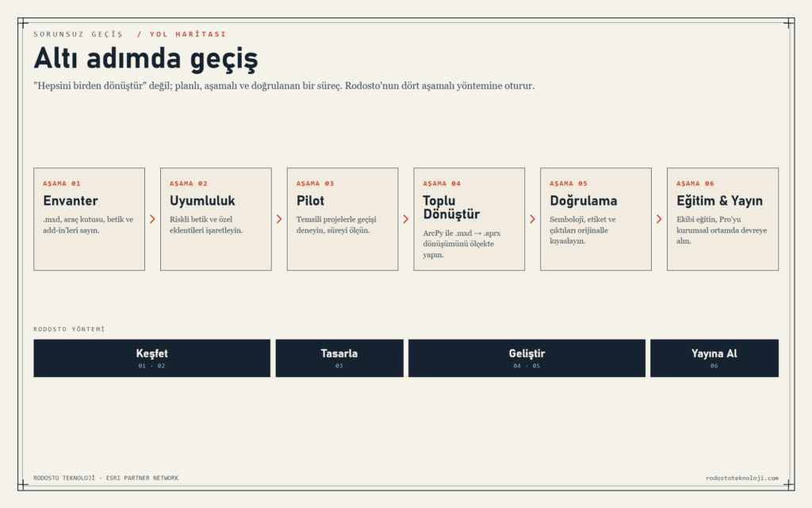Click the chevron arrow after the Pilot card
This screenshot has width=812, height=508.
(x=406, y=219)
